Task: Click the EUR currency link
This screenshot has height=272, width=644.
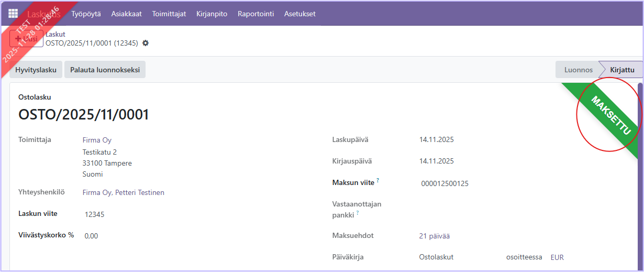Action: coord(557,257)
